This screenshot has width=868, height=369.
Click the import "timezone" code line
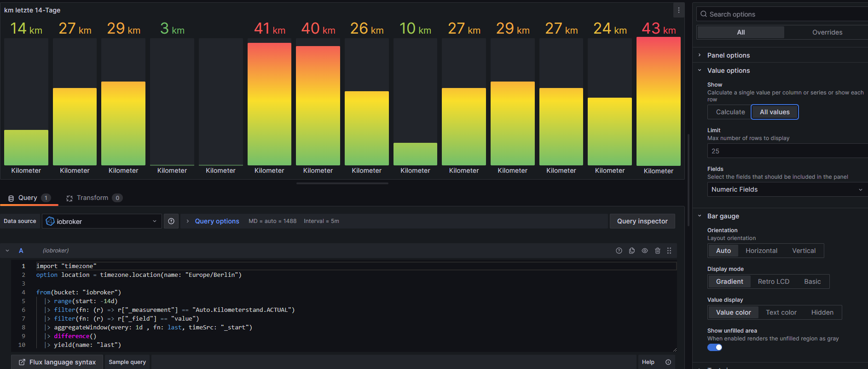(66, 266)
